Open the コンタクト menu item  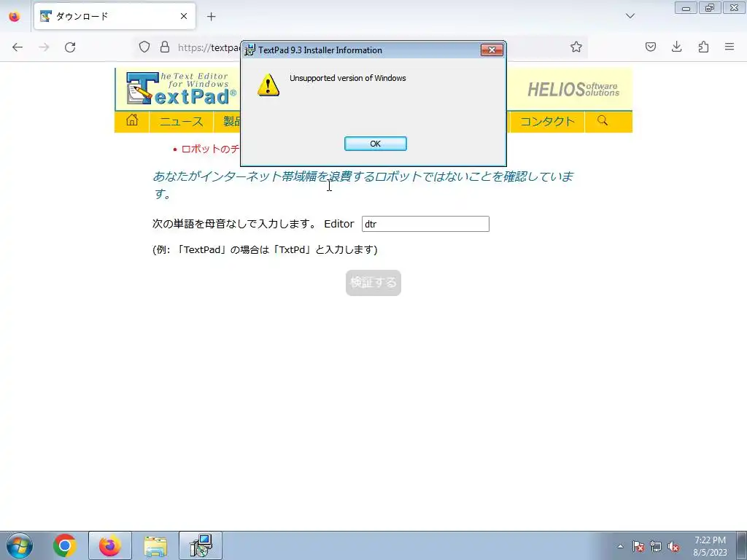pos(547,122)
